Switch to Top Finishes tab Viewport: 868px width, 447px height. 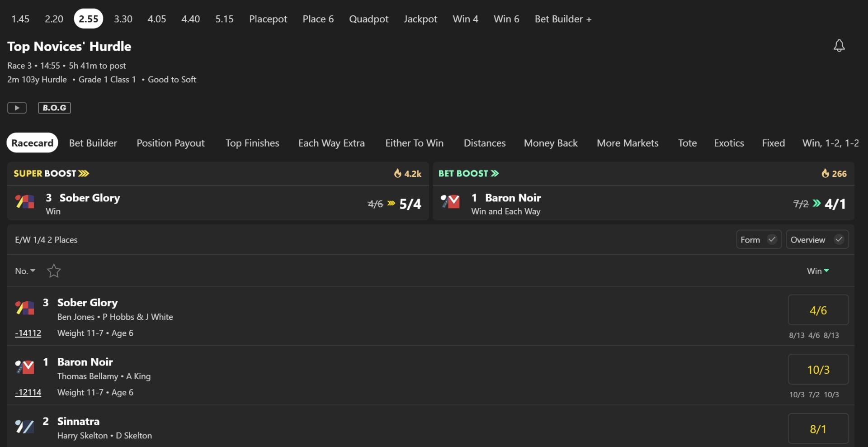point(252,143)
